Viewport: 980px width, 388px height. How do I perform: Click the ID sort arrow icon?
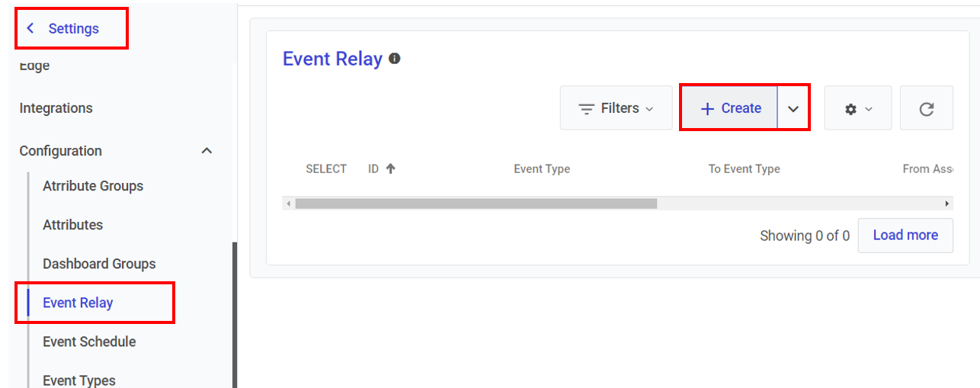391,169
